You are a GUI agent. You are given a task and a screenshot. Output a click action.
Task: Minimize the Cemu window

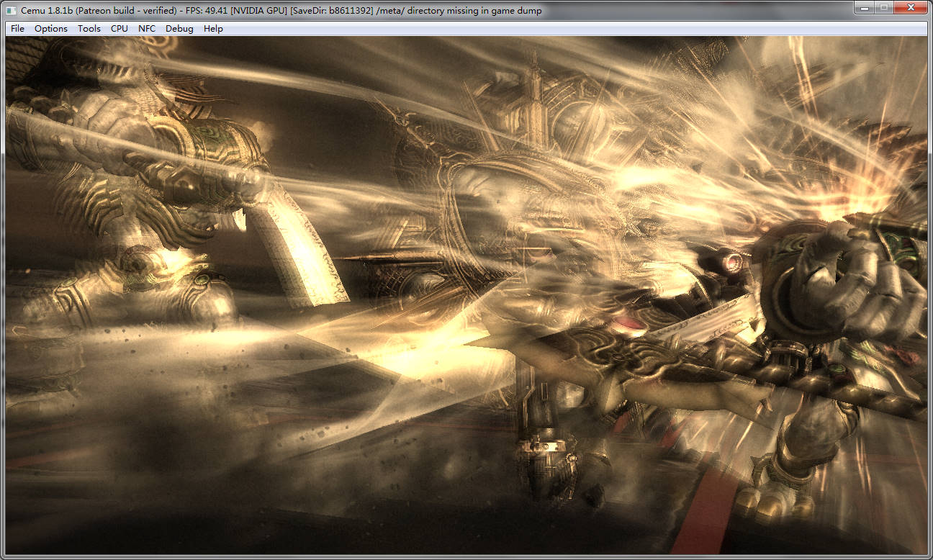click(x=863, y=7)
